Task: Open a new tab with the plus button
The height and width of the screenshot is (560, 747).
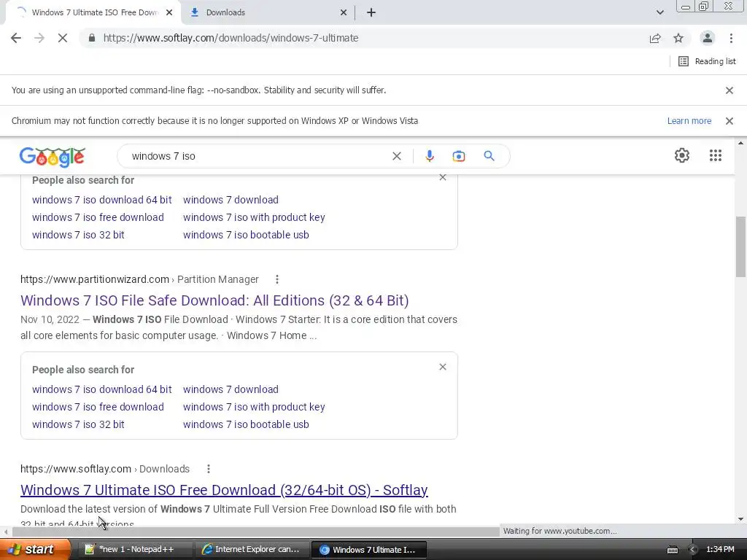Action: tap(371, 13)
